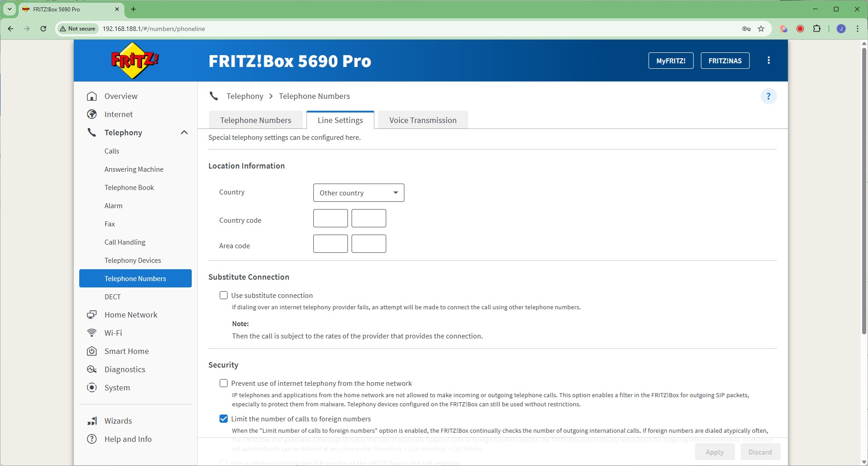
Task: Open the Country dropdown
Action: click(x=359, y=193)
